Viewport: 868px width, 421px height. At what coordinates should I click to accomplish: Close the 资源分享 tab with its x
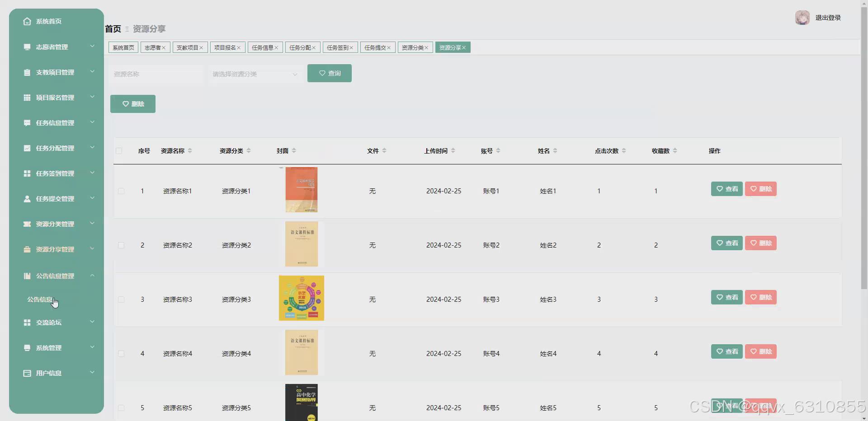coord(464,48)
